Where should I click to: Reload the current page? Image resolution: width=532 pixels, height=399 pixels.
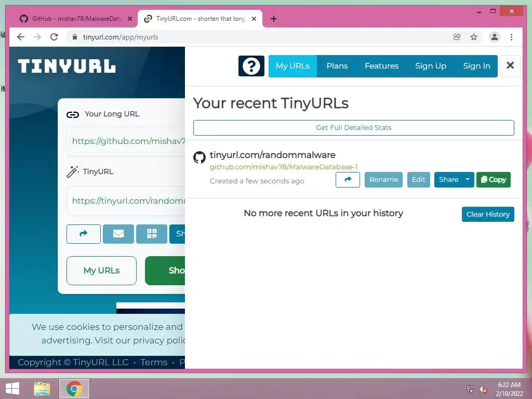tap(54, 37)
